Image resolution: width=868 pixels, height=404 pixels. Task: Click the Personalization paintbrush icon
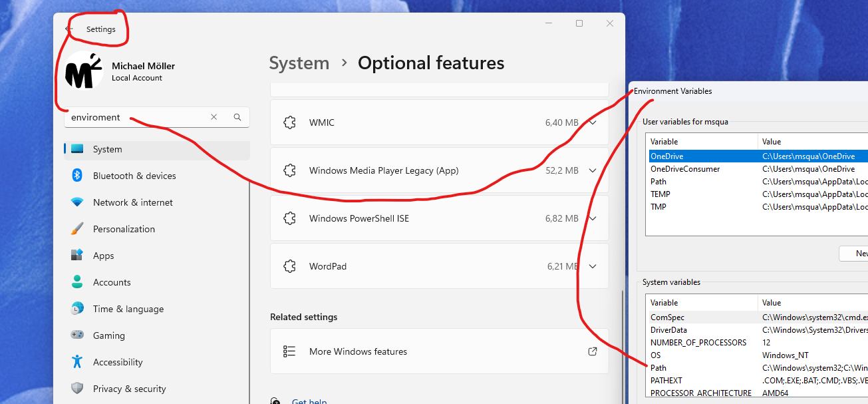pyautogui.click(x=77, y=229)
